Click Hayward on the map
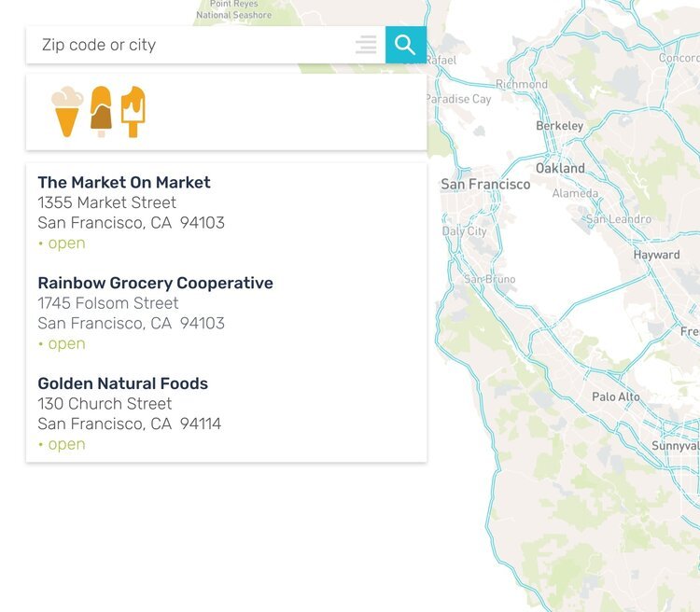This screenshot has width=700, height=612. point(656,255)
